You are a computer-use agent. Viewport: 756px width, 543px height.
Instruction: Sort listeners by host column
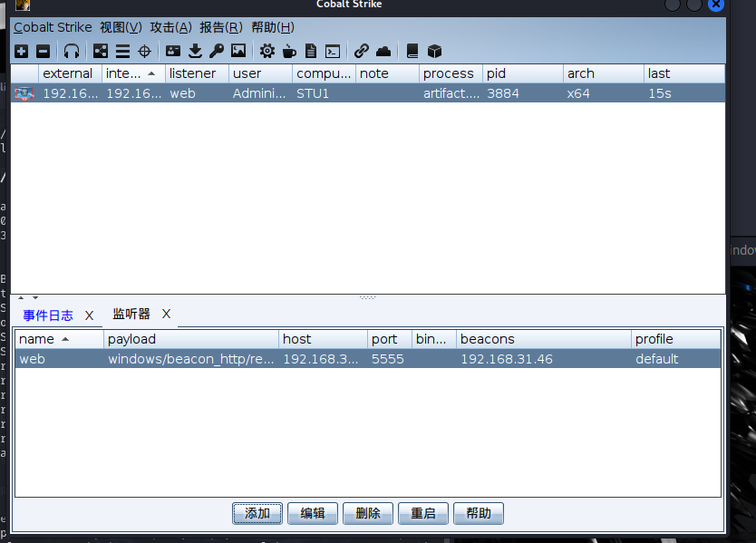click(324, 339)
